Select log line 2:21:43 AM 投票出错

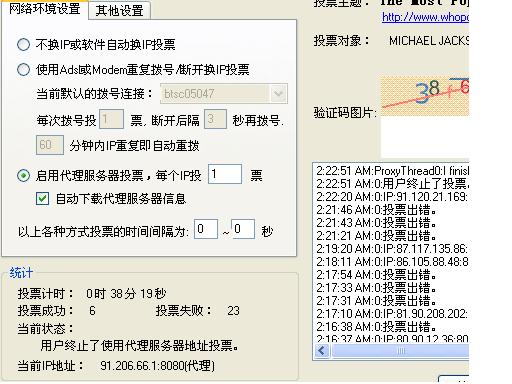point(376,223)
